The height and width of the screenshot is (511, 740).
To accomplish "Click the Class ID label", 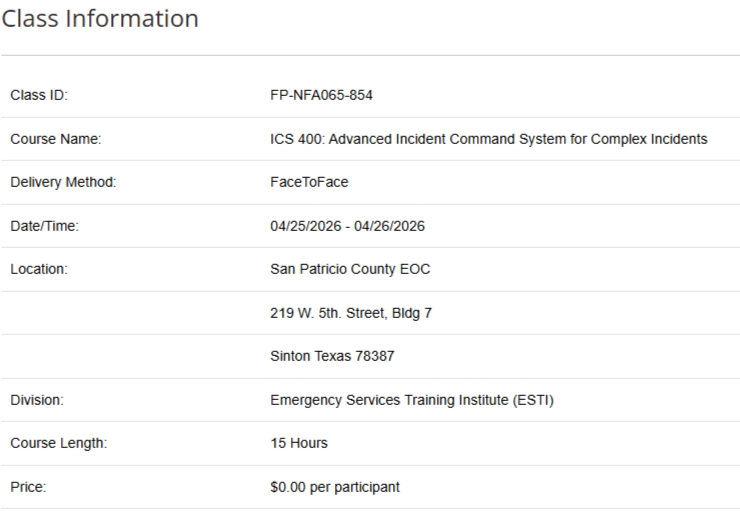I will (38, 95).
